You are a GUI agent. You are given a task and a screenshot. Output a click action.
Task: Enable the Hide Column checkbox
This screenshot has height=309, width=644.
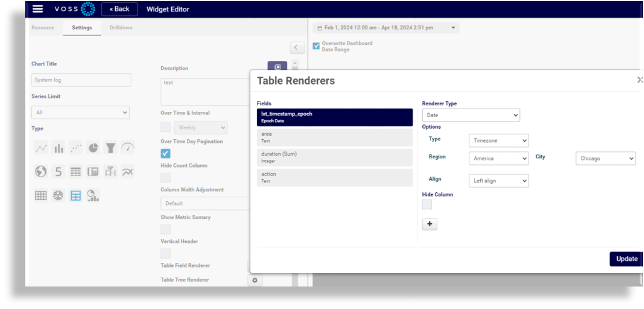pyautogui.click(x=427, y=204)
